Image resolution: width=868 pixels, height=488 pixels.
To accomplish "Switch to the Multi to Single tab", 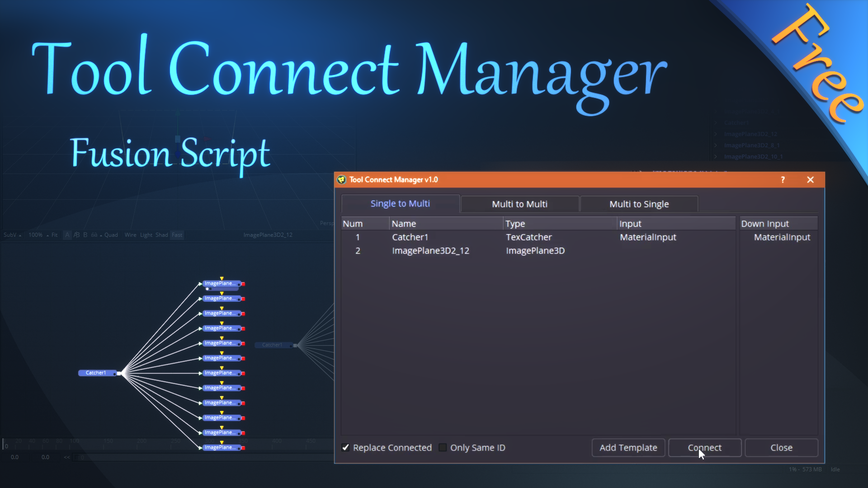I will coord(639,204).
